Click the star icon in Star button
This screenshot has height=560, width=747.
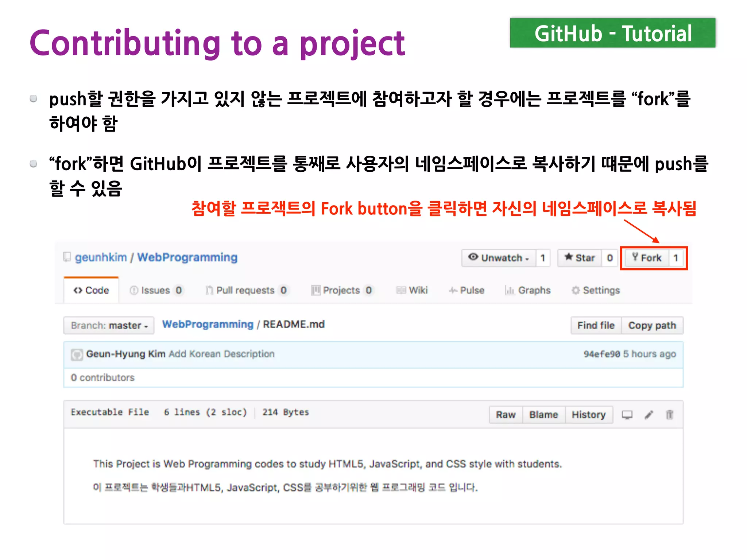click(568, 257)
